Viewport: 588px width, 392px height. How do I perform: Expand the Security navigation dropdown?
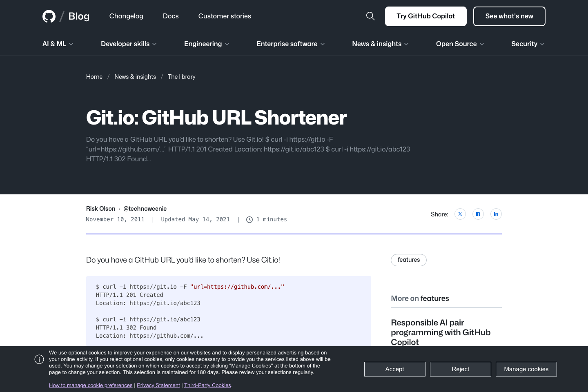[x=527, y=44]
